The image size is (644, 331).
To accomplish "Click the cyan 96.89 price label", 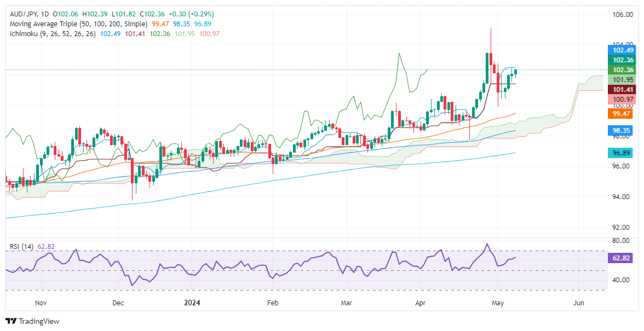I will 622,154.
